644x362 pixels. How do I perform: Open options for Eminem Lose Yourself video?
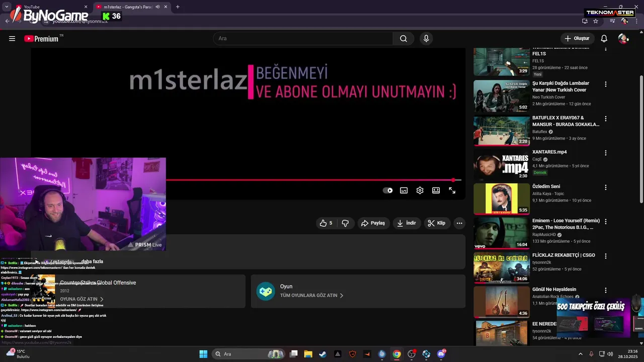click(606, 222)
